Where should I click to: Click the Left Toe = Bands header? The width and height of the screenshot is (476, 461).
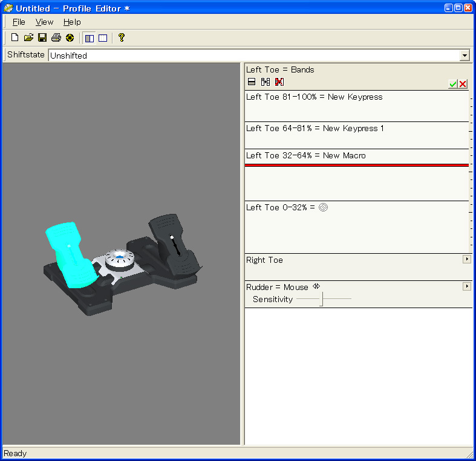(280, 69)
